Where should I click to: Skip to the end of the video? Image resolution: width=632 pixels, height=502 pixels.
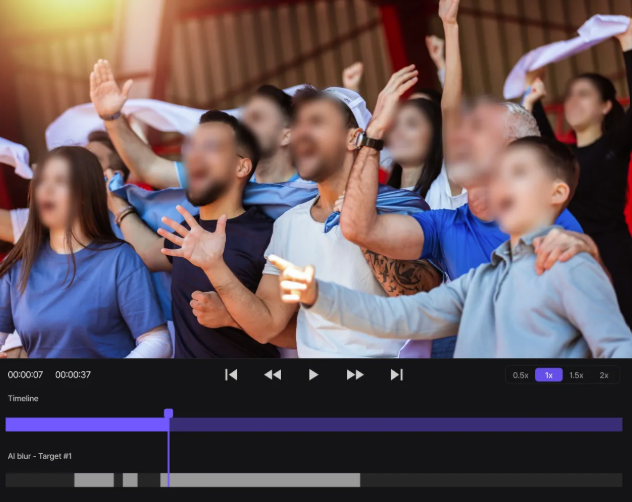tap(396, 375)
